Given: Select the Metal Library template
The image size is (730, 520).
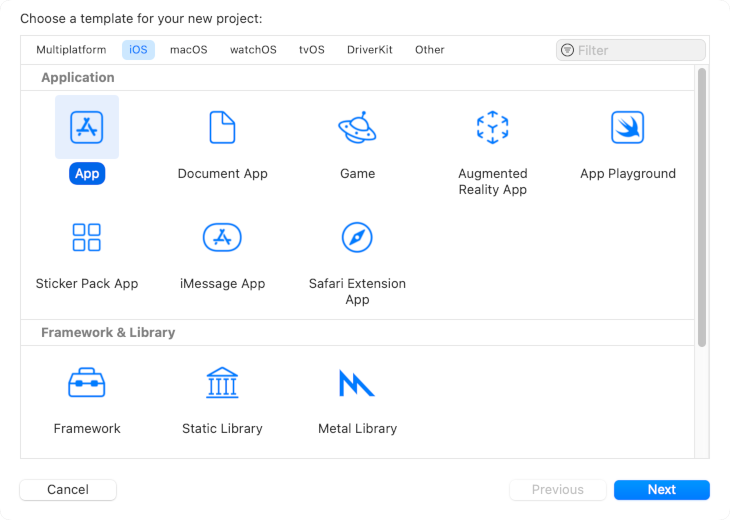Looking at the screenshot, I should point(357,383).
